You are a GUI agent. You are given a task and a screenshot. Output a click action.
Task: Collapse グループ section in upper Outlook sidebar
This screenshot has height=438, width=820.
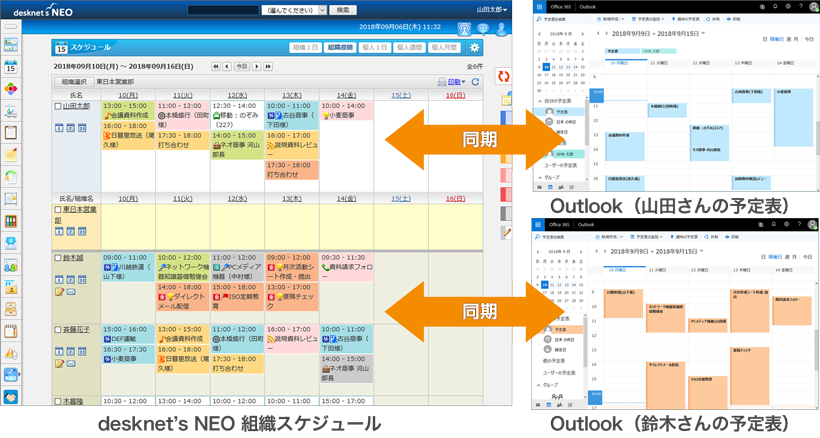pos(540,178)
